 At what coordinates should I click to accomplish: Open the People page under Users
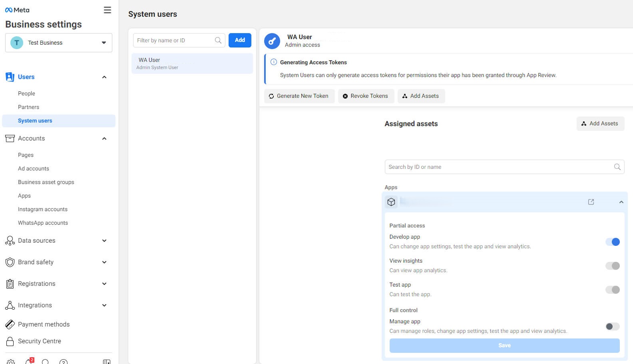tap(26, 93)
